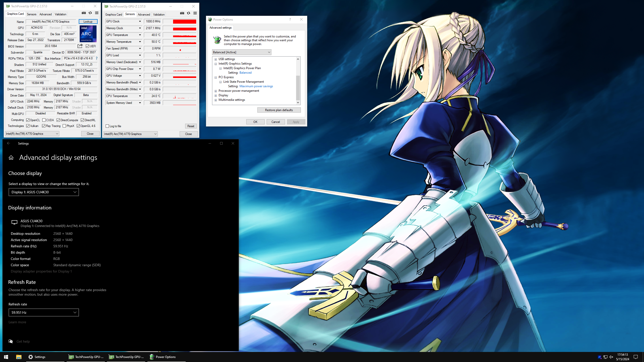Click the Power Options tree scrollbar down arrow
Screen dimensions: 644x362
click(x=298, y=103)
